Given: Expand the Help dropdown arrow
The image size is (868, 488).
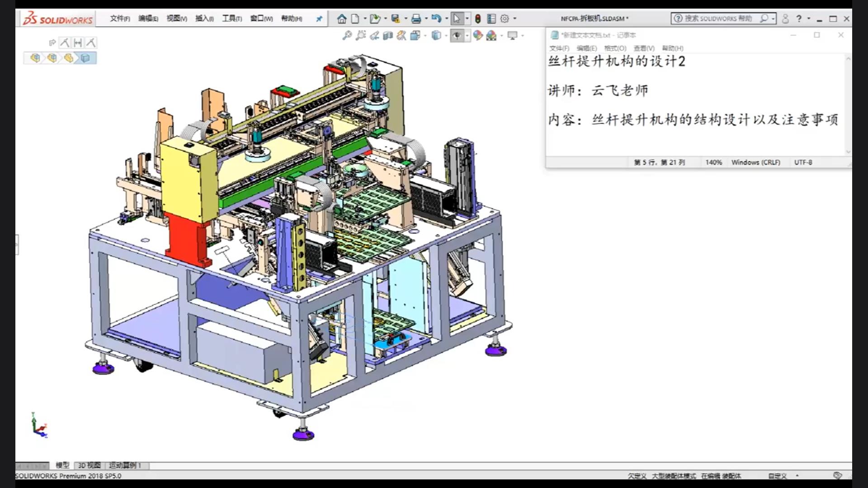Looking at the screenshot, I should click(x=809, y=19).
